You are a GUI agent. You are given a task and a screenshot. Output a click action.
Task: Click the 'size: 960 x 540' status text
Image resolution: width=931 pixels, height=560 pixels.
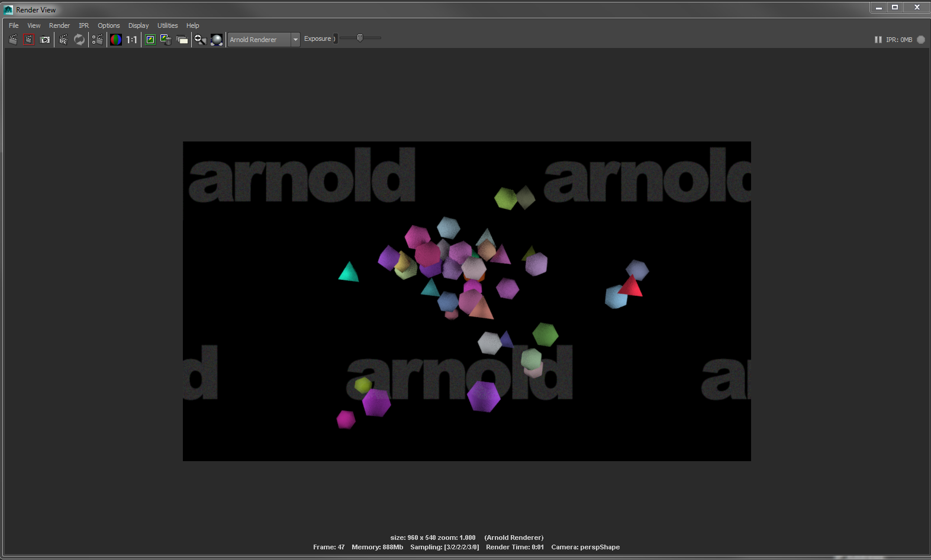coord(413,538)
